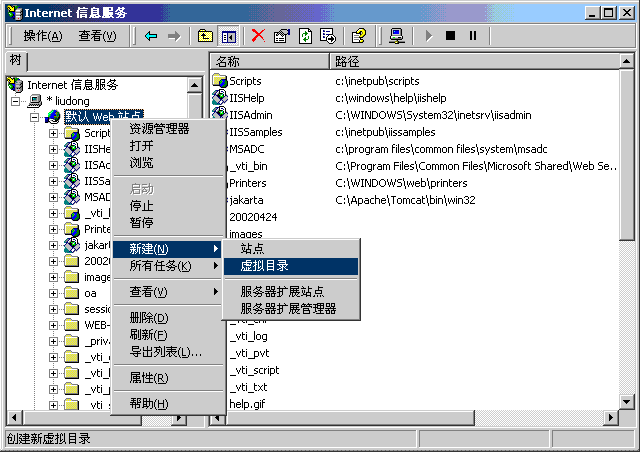This screenshot has height=452, width=640.
Task: Open the 查看(V) toolbar menu
Action: coord(97,36)
